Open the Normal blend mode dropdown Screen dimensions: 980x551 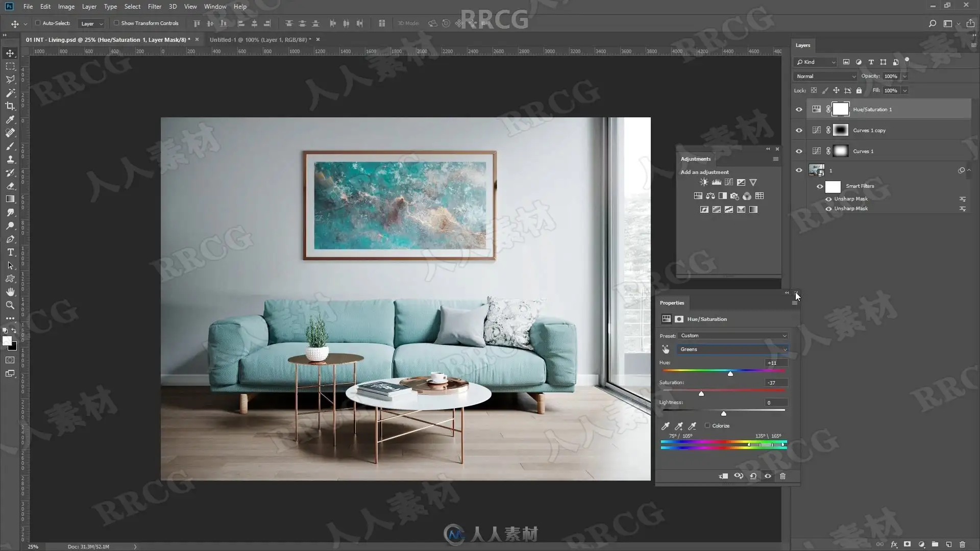pos(824,76)
